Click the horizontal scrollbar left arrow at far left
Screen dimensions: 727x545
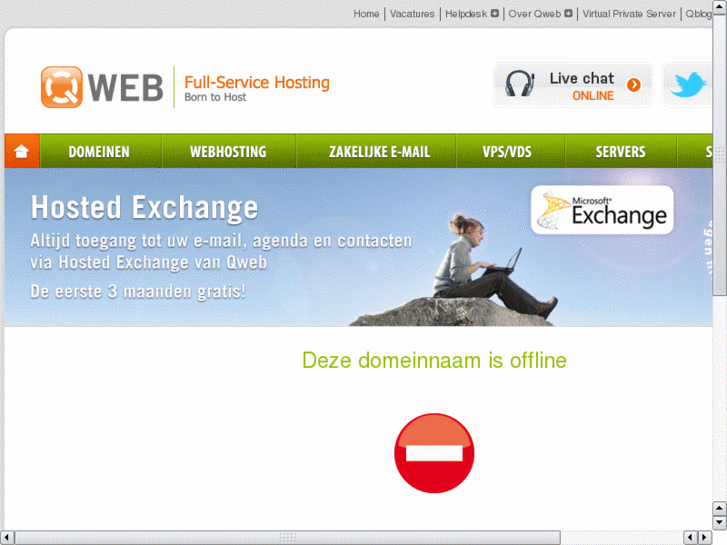[6, 537]
